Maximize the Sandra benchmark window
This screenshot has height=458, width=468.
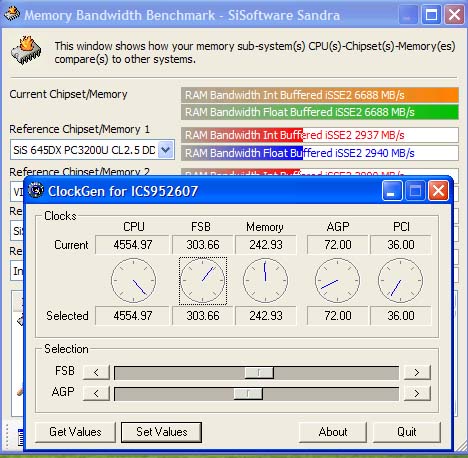[431, 15]
